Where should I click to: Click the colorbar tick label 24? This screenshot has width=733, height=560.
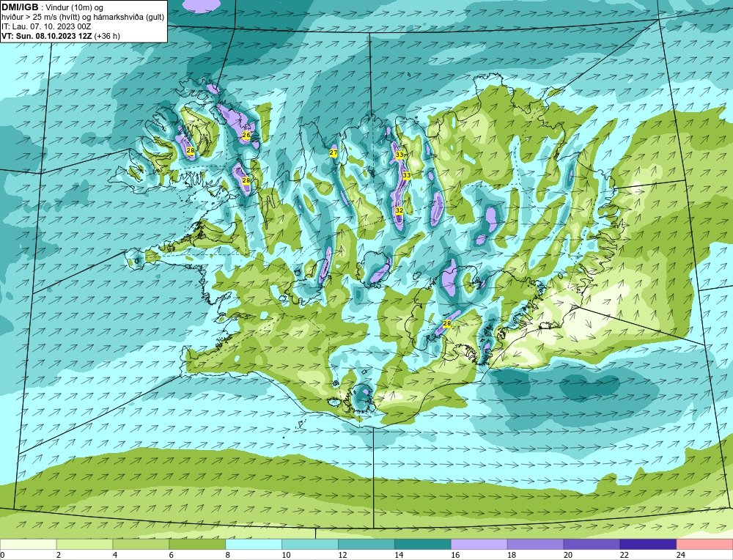pos(681,555)
